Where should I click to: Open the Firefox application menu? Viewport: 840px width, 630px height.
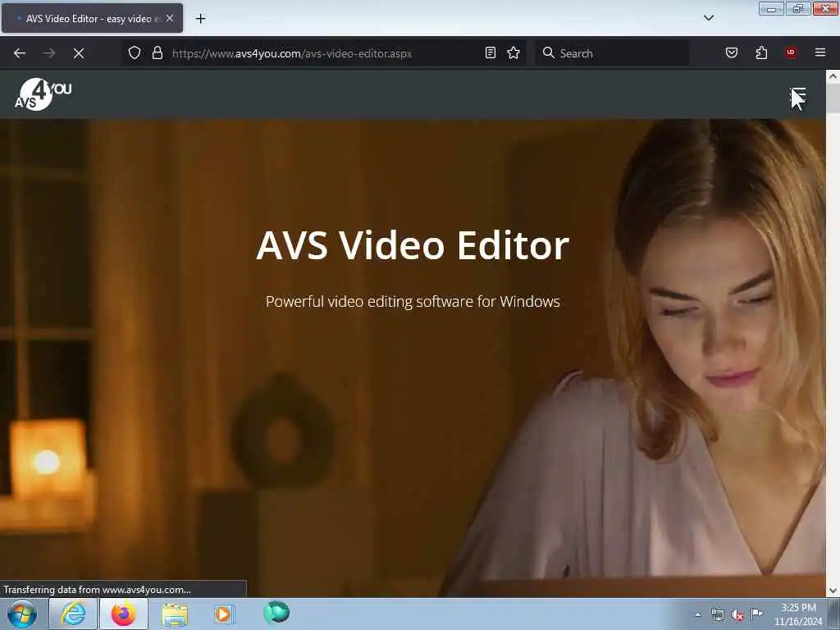pyautogui.click(x=820, y=52)
